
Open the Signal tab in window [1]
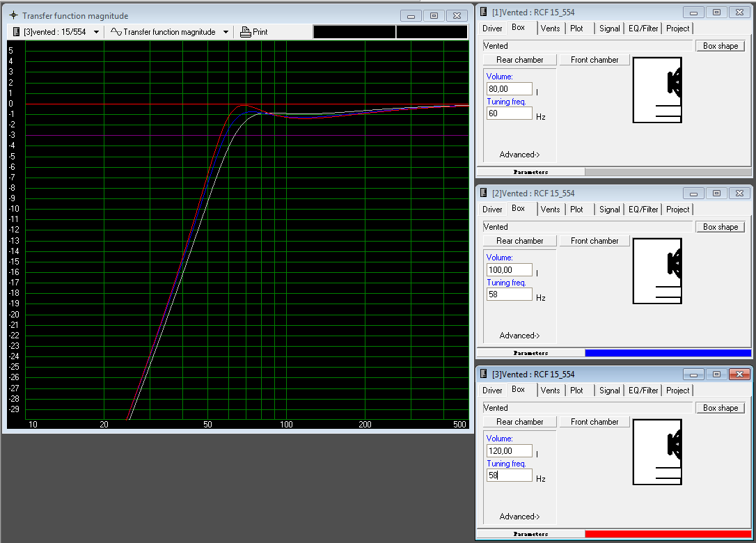[x=609, y=29]
